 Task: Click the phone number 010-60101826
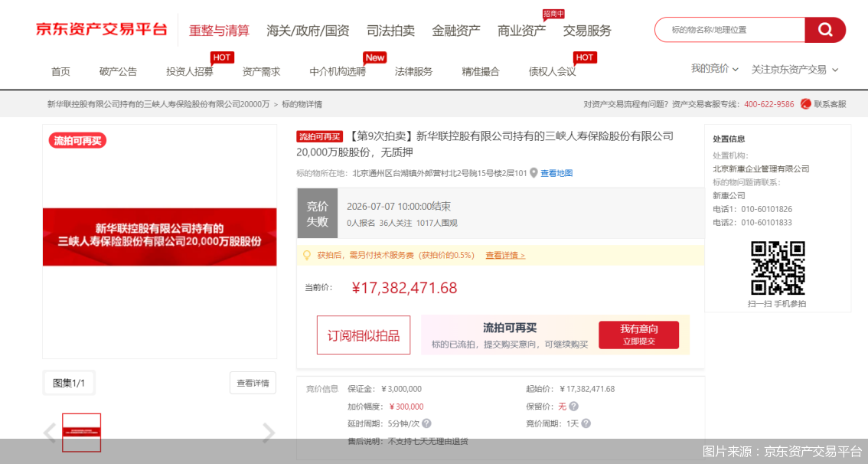[x=767, y=209]
